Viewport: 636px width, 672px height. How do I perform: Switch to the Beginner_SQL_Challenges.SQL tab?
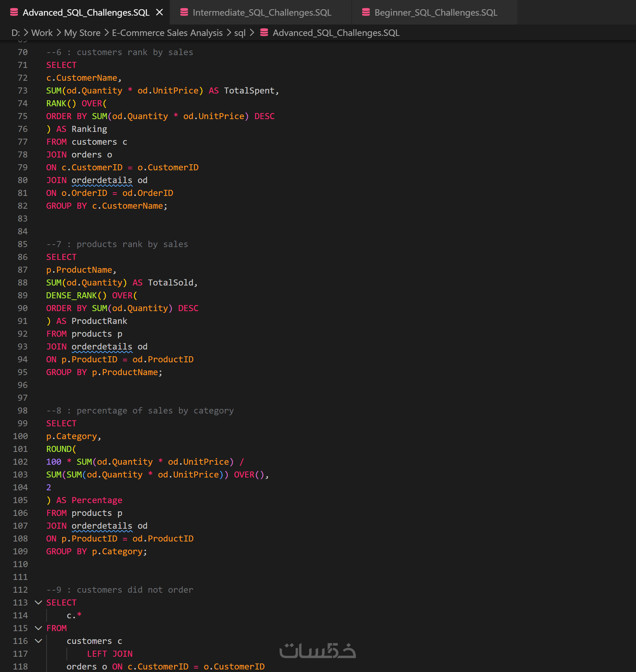click(434, 12)
